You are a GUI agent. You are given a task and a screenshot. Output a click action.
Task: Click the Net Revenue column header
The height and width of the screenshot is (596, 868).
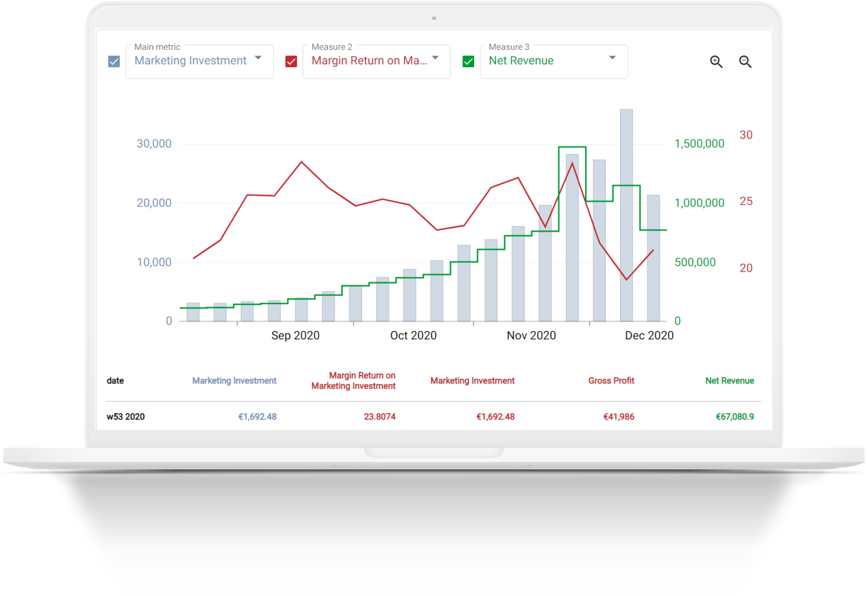point(730,380)
